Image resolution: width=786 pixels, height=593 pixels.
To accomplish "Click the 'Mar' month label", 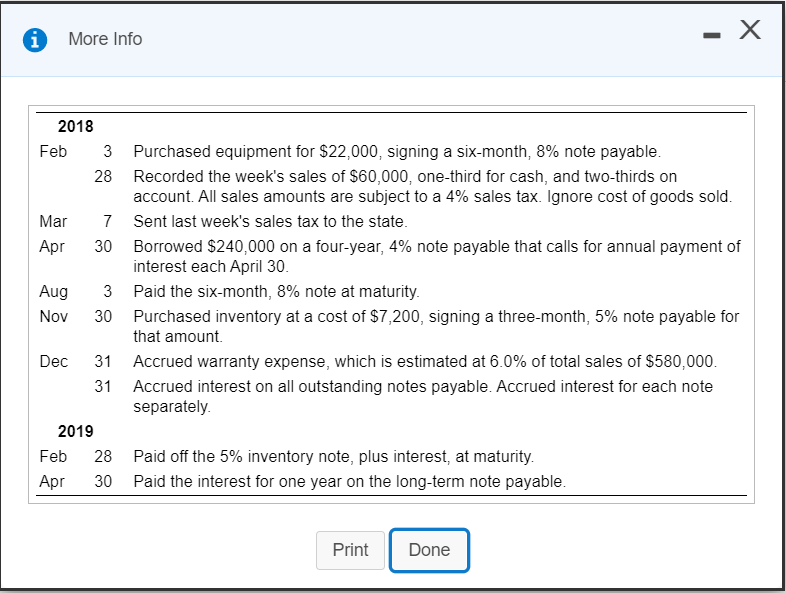I will [53, 222].
